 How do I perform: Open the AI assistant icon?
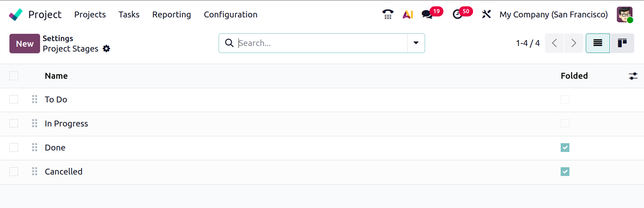(408, 14)
